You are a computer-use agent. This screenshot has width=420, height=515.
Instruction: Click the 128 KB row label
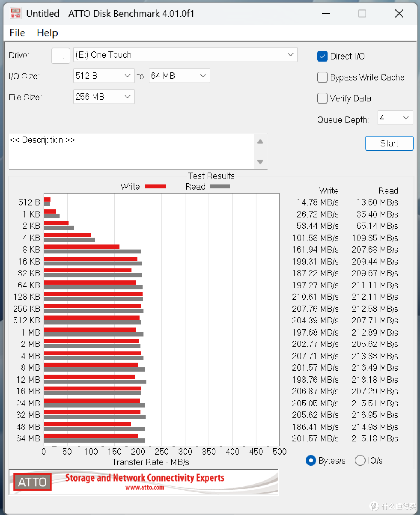click(x=27, y=297)
